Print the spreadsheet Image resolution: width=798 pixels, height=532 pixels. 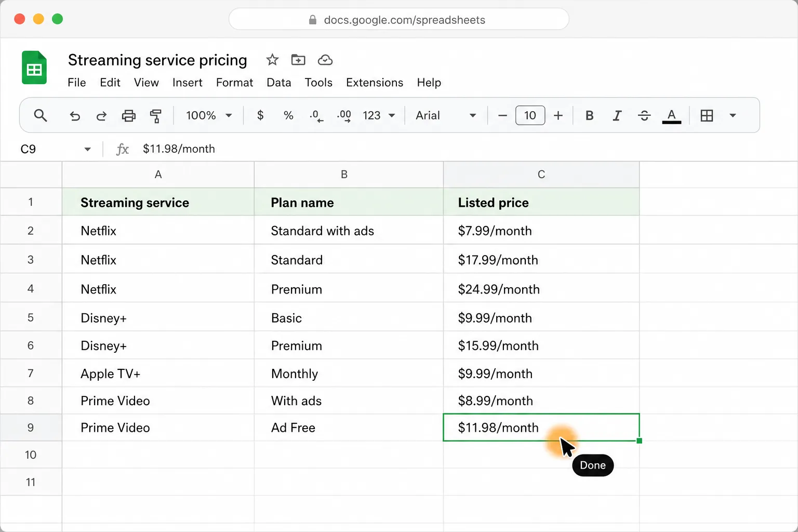coord(128,115)
